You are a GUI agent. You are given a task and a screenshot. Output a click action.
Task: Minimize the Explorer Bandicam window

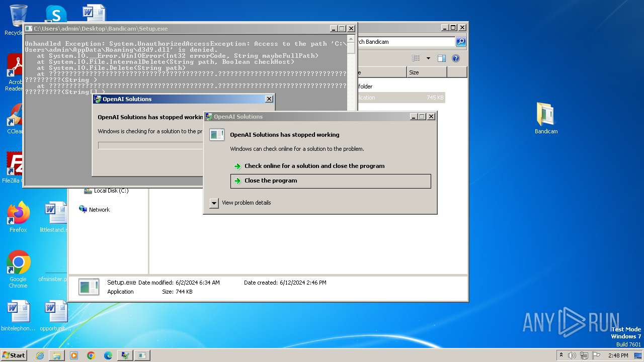(x=445, y=28)
